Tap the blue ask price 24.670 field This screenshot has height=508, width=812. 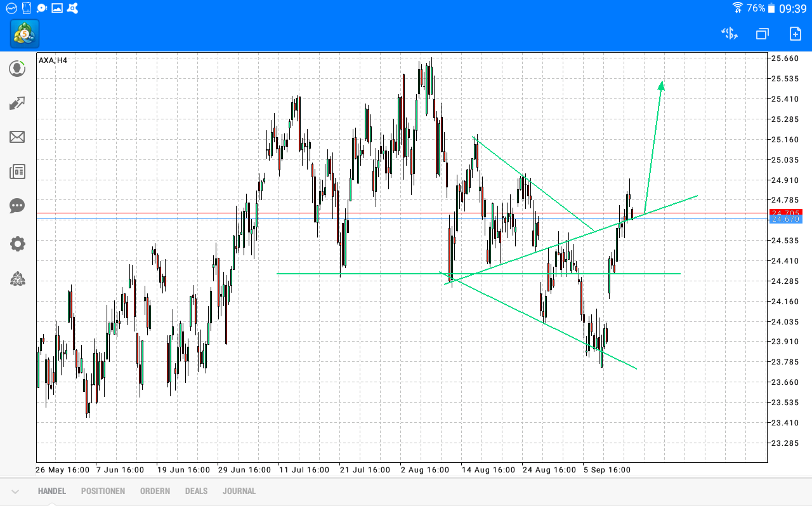pyautogui.click(x=785, y=219)
